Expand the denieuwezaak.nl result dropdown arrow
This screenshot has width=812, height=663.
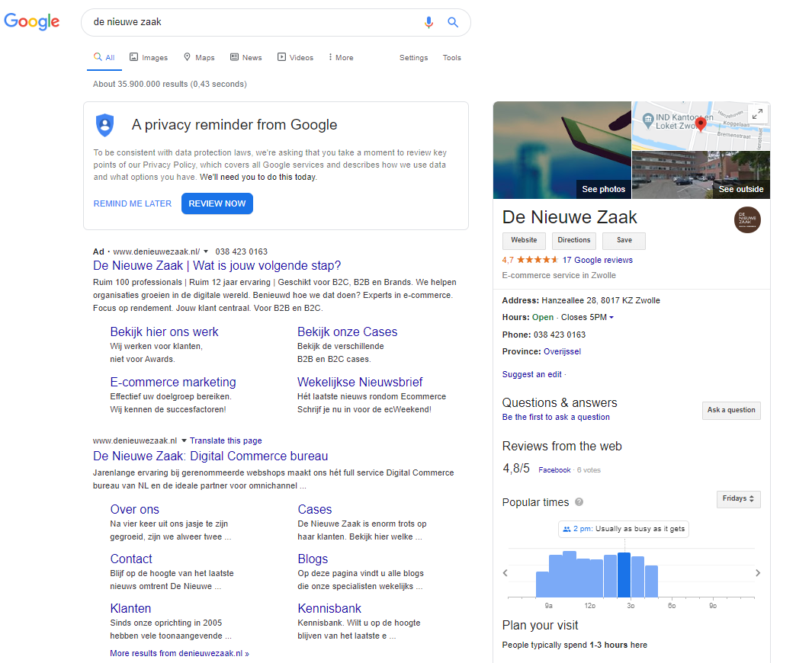coord(184,440)
